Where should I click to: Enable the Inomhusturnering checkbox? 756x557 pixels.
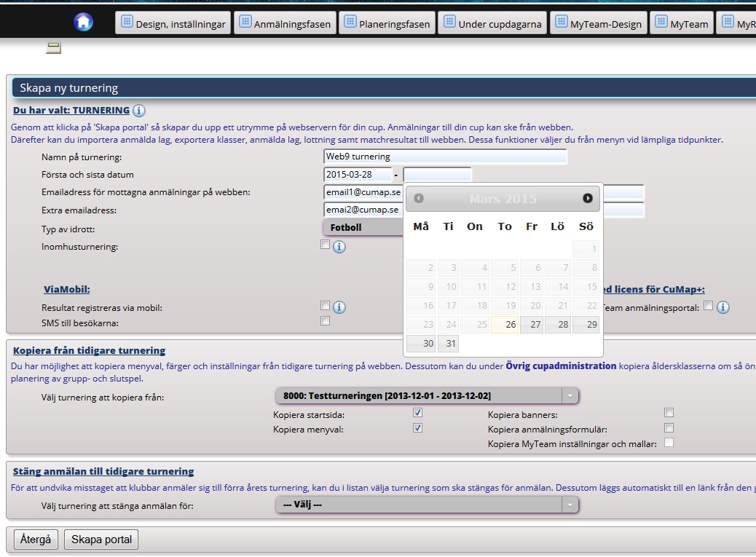326,245
